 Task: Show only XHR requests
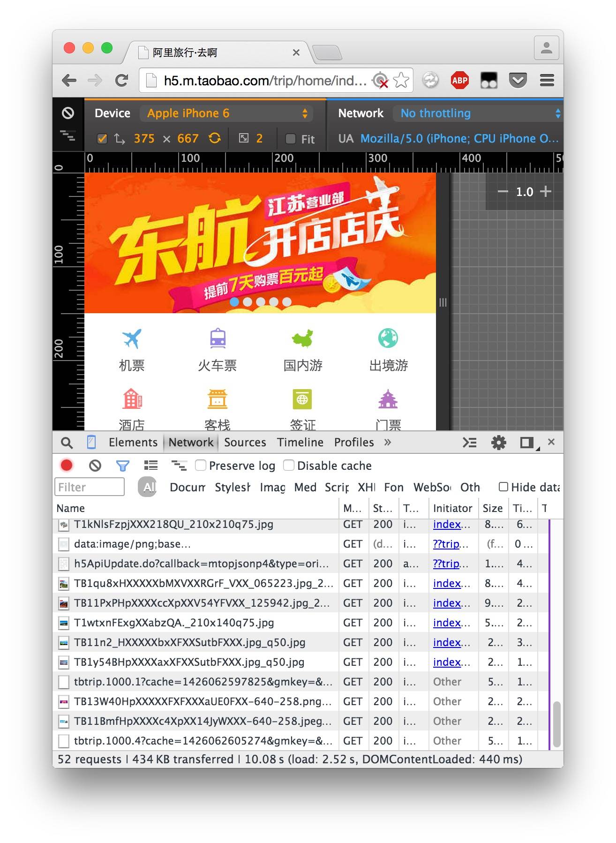(x=367, y=487)
